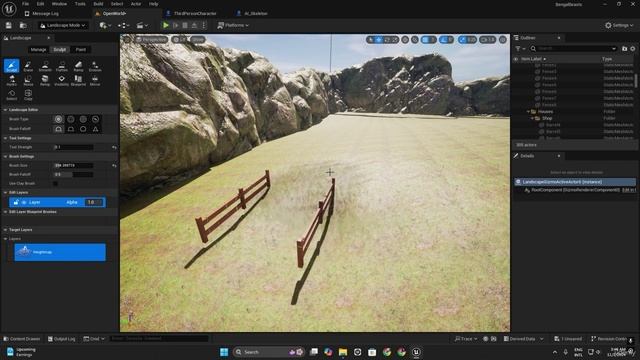Screen dimensions: 640x360
Task: Collapse the Shop folder in Outliner
Action: (532, 118)
